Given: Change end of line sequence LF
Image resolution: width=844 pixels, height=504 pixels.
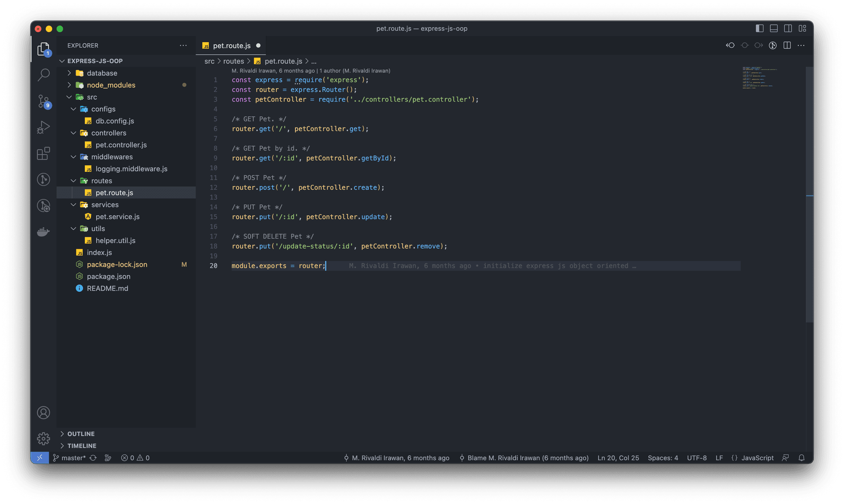Looking at the screenshot, I should (x=719, y=458).
